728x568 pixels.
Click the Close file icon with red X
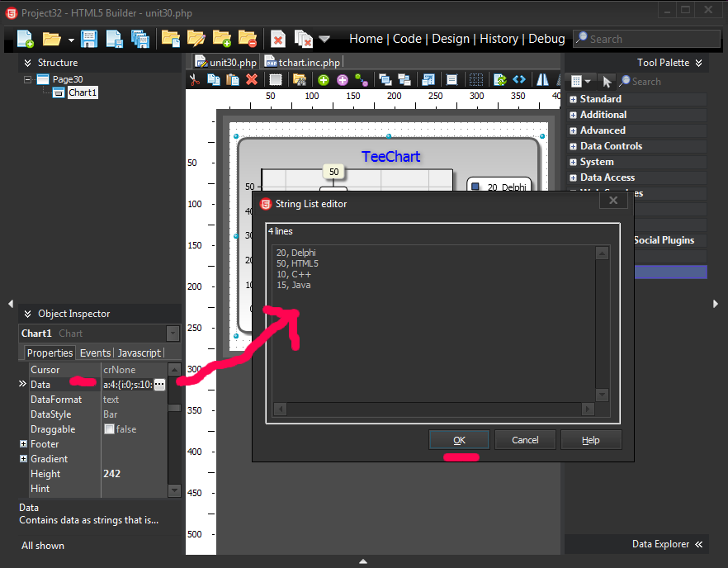click(x=277, y=40)
